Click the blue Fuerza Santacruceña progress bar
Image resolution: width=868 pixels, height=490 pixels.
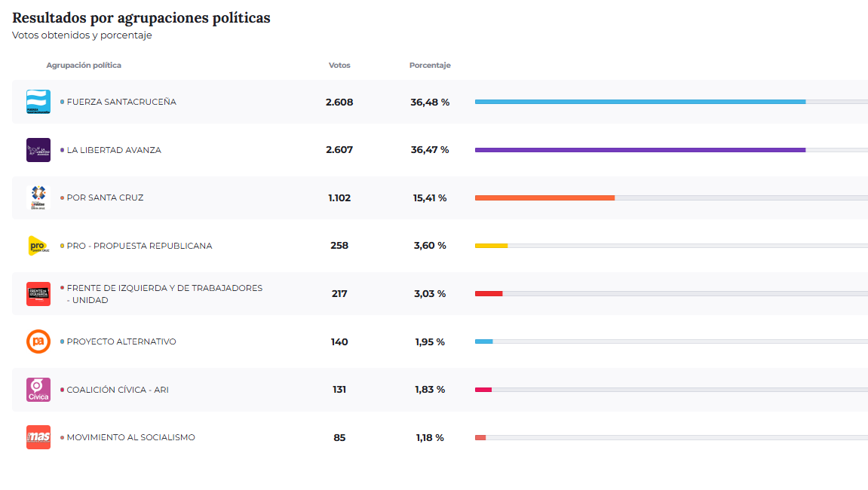click(639, 101)
